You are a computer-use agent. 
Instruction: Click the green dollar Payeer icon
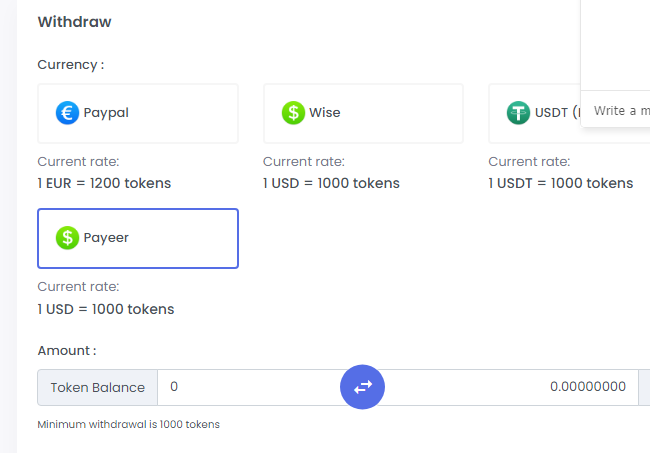click(67, 238)
